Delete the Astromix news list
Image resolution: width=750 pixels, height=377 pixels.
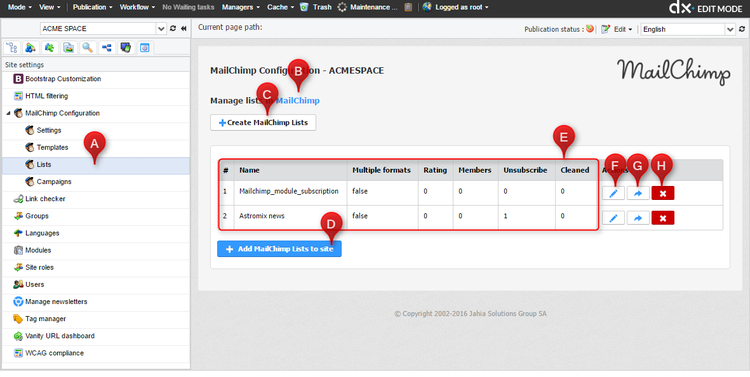pyautogui.click(x=662, y=218)
